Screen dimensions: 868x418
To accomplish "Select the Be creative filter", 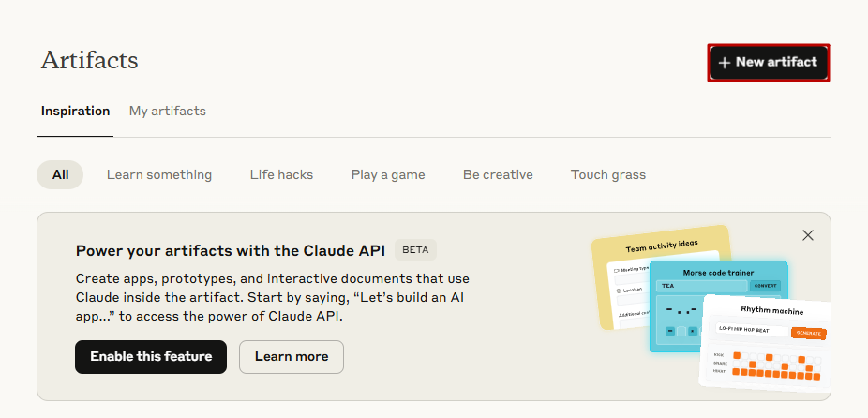I will click(x=498, y=175).
